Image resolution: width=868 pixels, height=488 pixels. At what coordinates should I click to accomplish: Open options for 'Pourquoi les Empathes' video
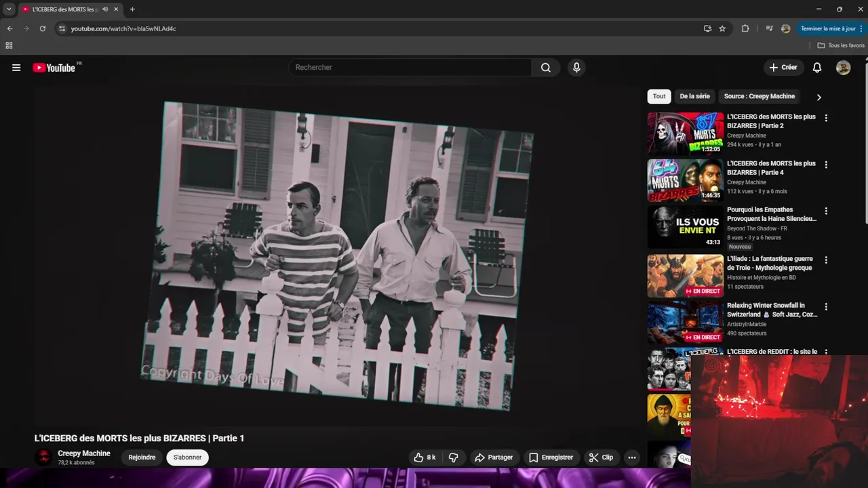826,211
